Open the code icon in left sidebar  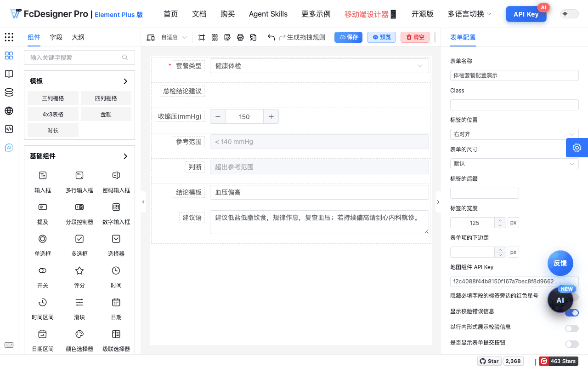pos(9,129)
